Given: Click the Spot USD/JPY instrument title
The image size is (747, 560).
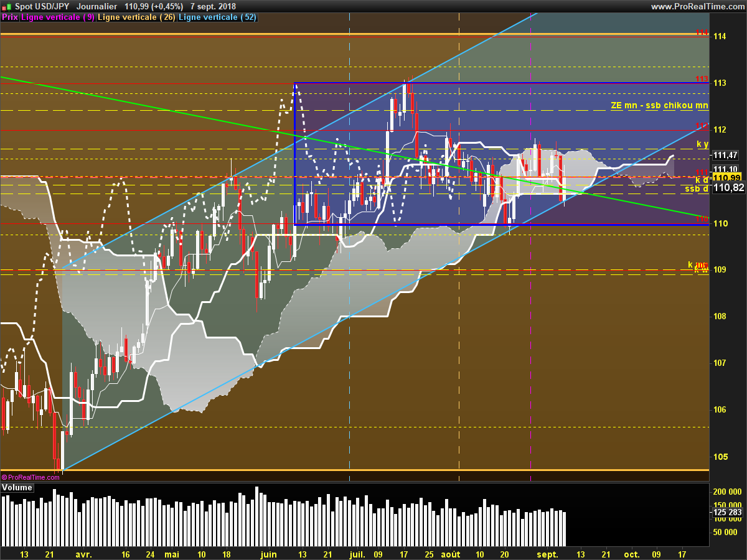Looking at the screenshot, I should point(44,6).
